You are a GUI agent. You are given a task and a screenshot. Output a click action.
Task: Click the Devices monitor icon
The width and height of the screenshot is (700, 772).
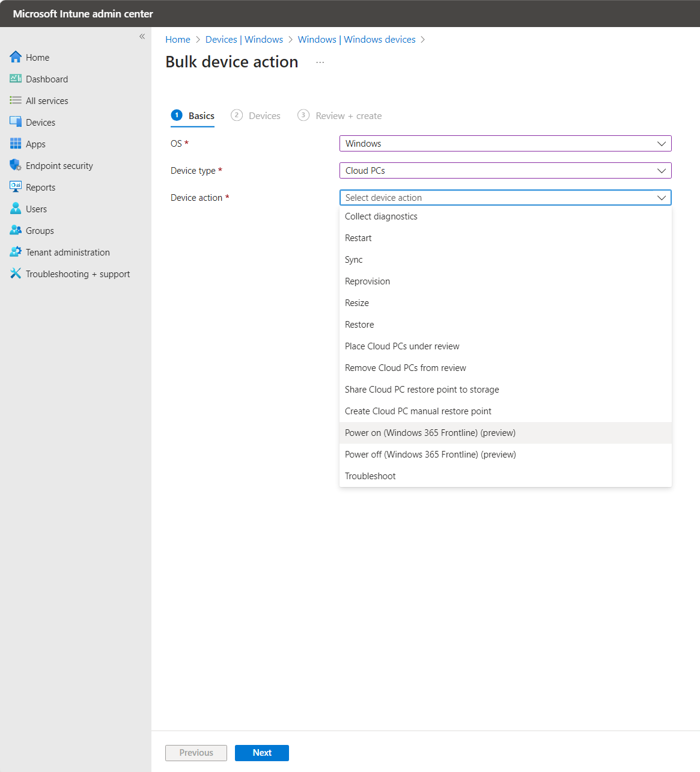tap(16, 122)
